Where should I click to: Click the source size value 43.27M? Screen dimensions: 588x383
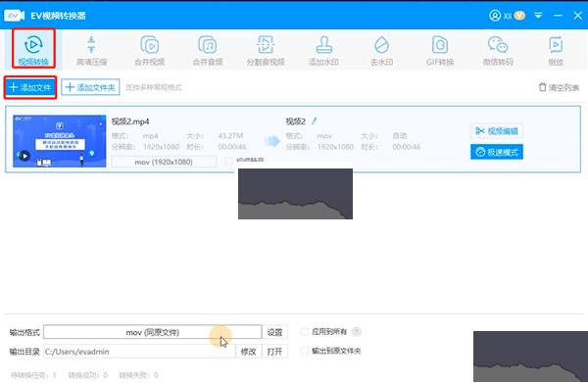(230, 135)
